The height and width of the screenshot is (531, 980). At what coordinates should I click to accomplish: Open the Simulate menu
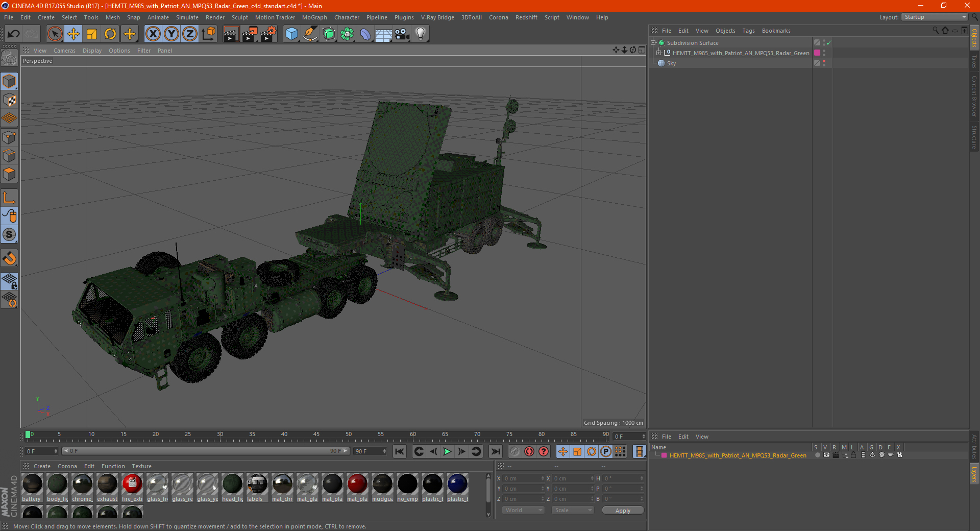pos(187,17)
